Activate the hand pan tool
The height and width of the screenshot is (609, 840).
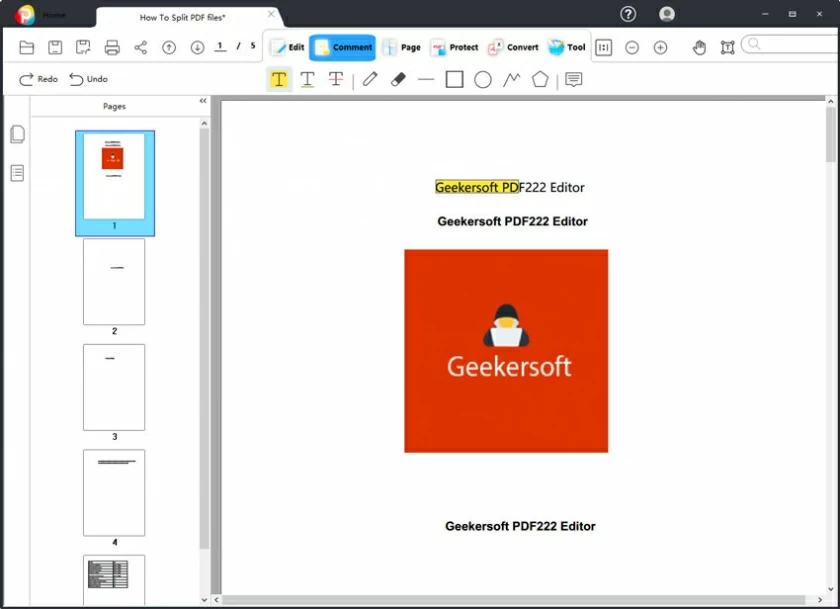coord(699,47)
